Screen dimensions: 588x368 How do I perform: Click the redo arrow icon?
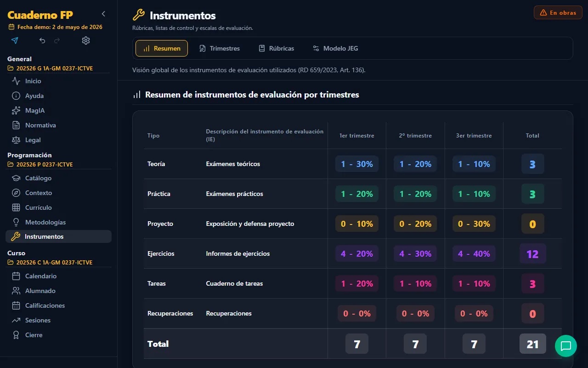[57, 40]
